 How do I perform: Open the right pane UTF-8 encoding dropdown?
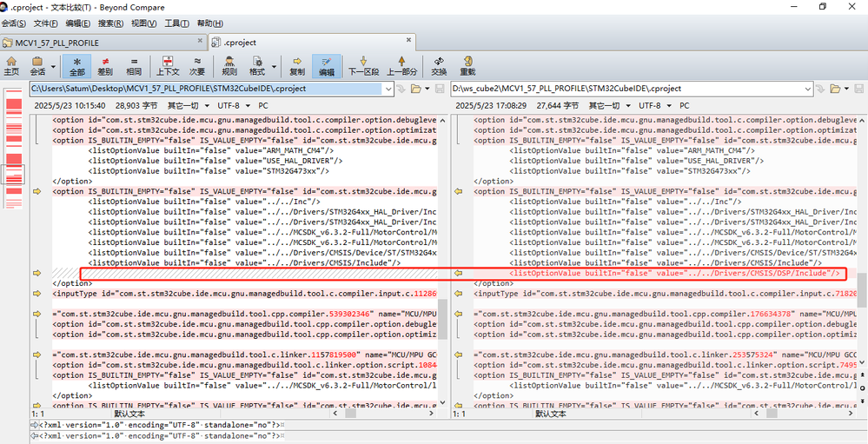tap(655, 105)
